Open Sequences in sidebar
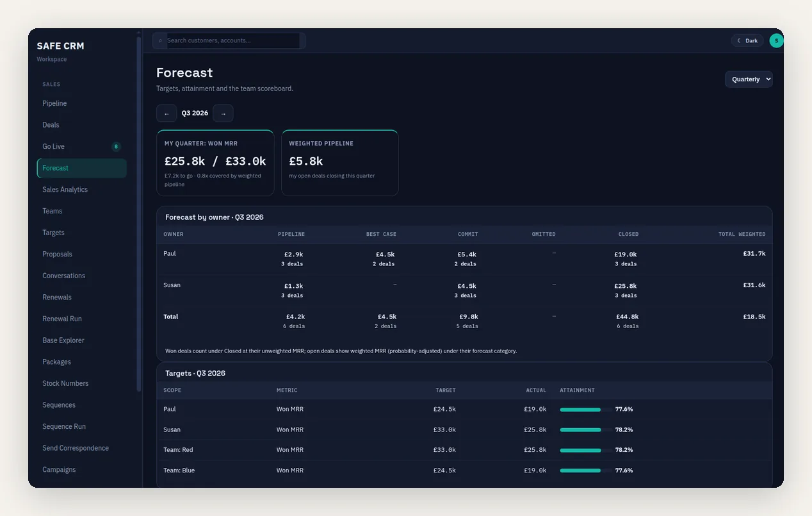This screenshot has width=812, height=516. pos(82,405)
